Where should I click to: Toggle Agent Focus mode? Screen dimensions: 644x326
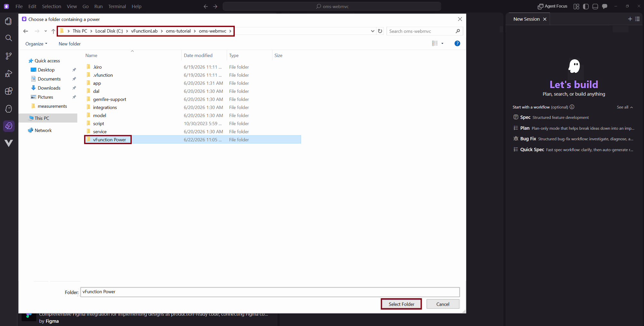553,6
